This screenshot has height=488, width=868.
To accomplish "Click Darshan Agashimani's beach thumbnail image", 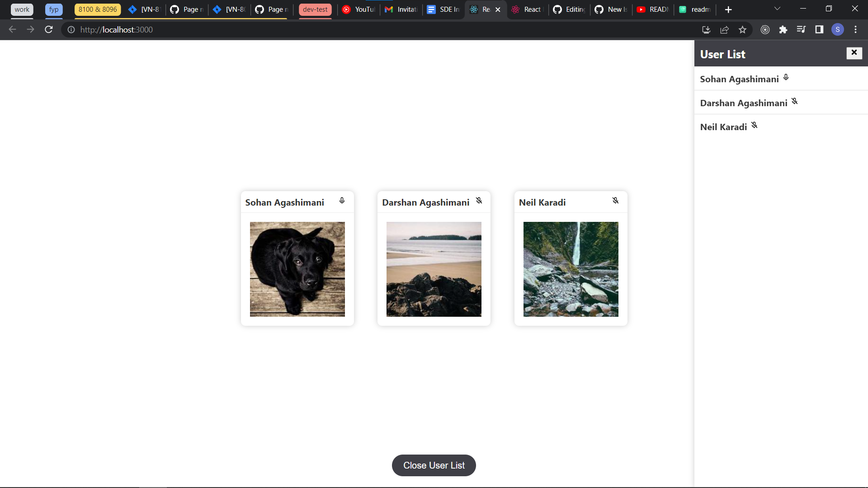I will pos(434,269).
